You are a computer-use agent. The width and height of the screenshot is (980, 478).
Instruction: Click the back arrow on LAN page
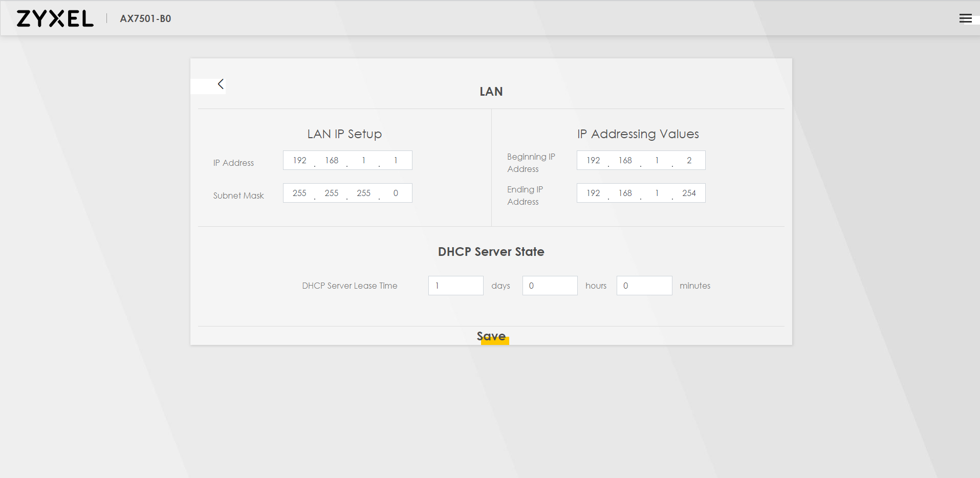click(221, 84)
